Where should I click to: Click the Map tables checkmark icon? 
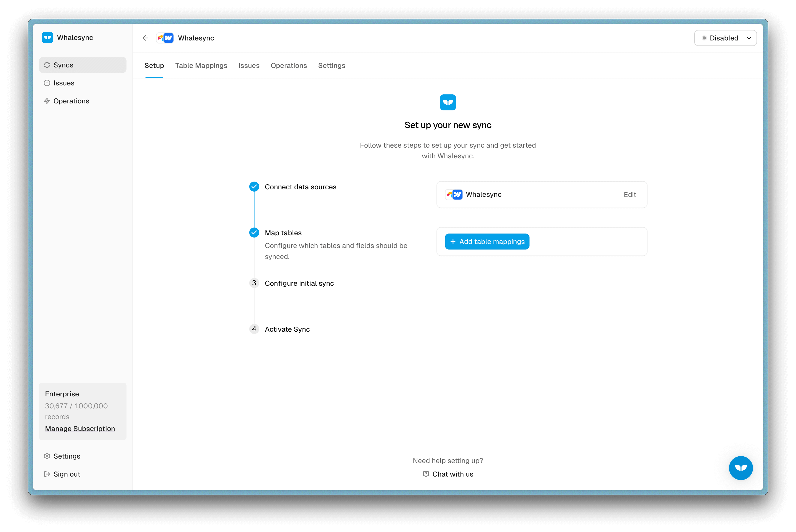click(x=254, y=233)
